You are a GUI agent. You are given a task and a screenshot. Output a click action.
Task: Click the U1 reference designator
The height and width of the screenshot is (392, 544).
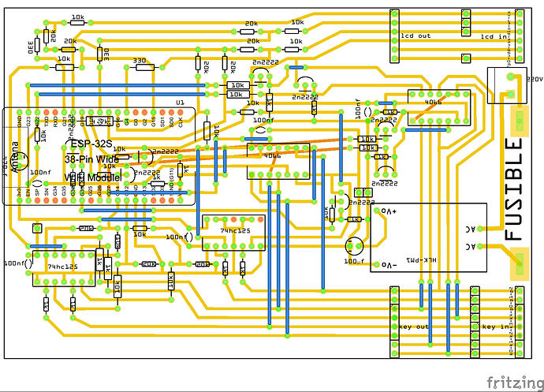pyautogui.click(x=180, y=103)
